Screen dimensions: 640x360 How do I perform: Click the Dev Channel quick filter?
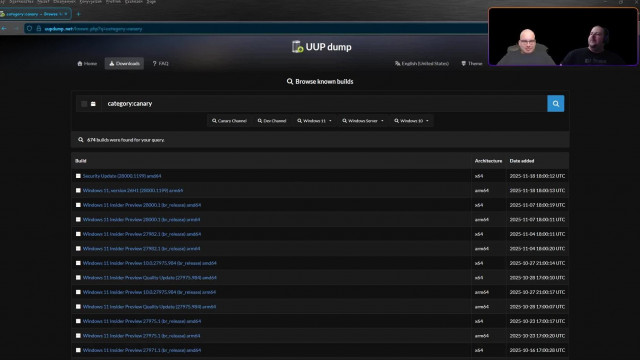tap(272, 121)
